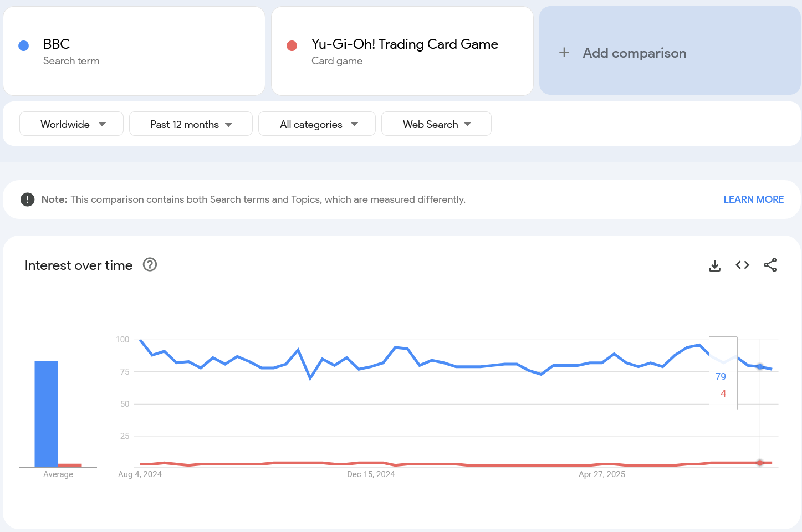Click the Add comparison button

[670, 51]
